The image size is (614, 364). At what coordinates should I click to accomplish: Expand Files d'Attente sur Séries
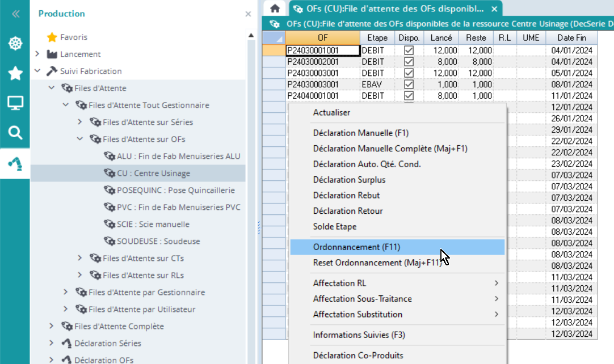80,122
